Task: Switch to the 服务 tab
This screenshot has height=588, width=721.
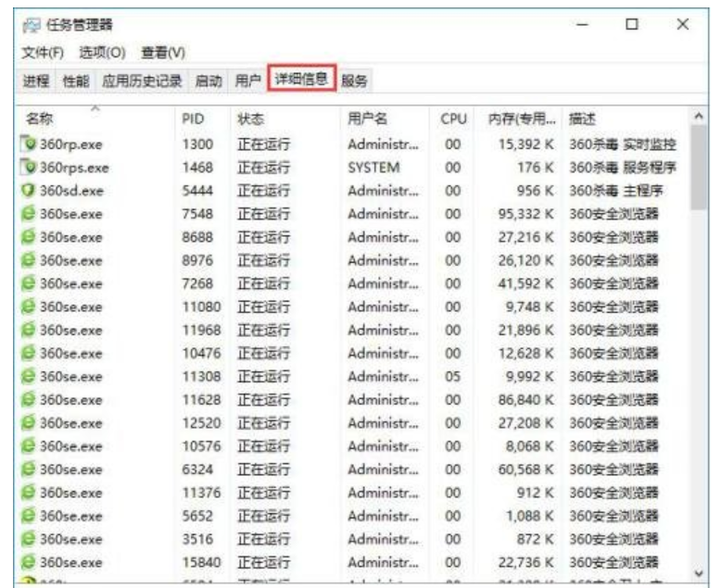Action: click(x=354, y=81)
